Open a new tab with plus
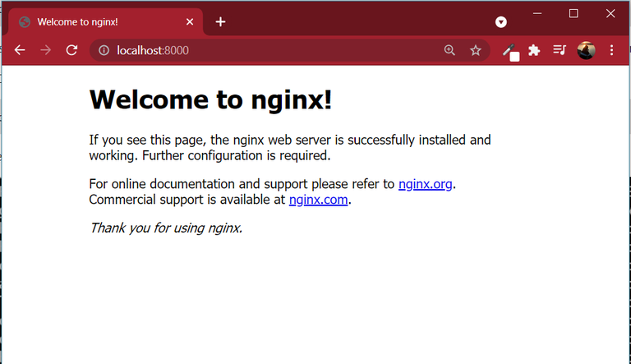The height and width of the screenshot is (364, 631). [x=220, y=21]
